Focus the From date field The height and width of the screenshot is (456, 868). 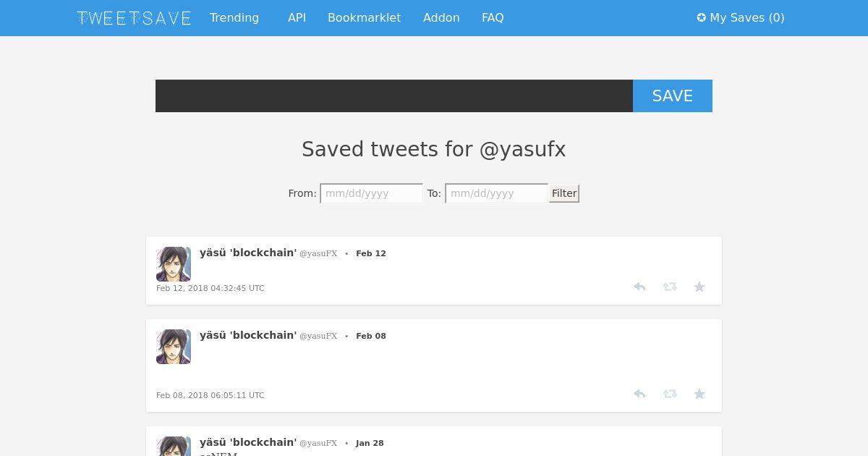coord(372,193)
